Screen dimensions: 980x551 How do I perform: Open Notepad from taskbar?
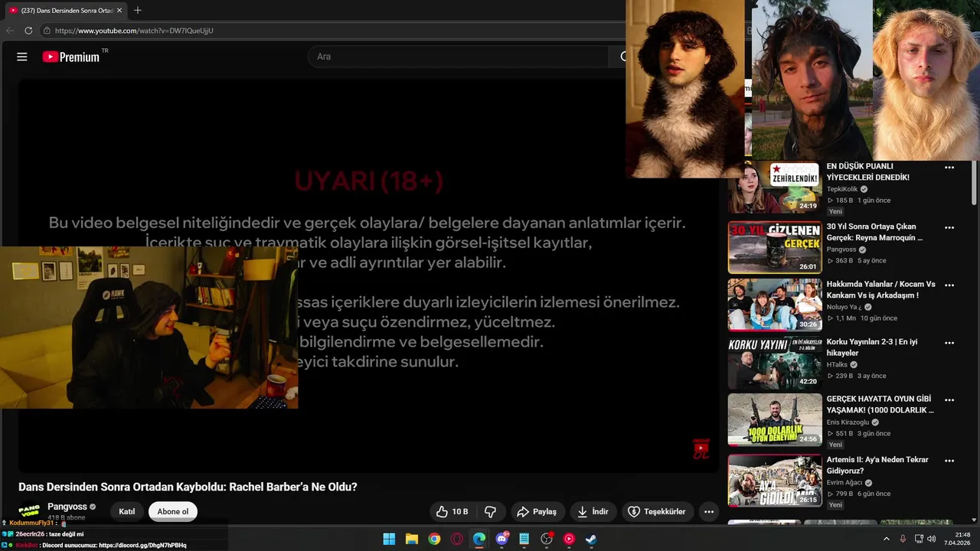(x=524, y=539)
